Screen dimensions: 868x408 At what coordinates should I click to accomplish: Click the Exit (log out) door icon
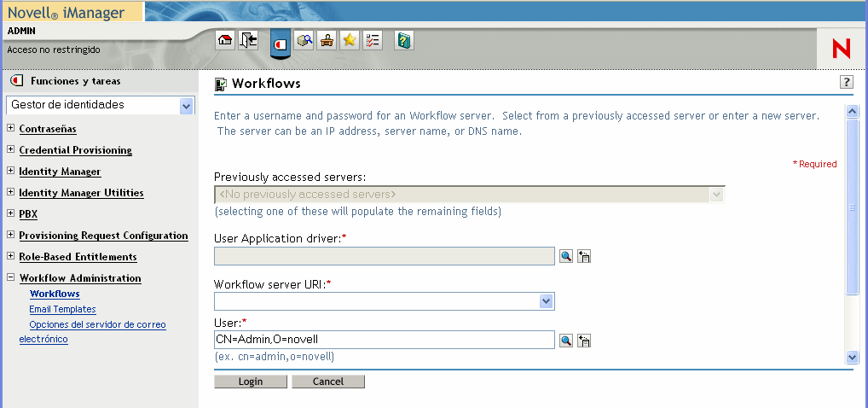pyautogui.click(x=248, y=40)
